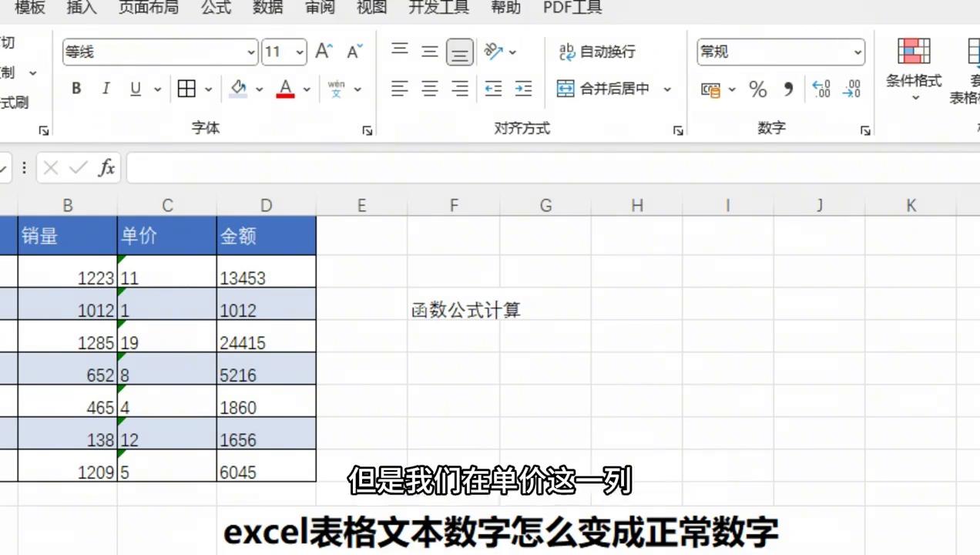The width and height of the screenshot is (980, 555).
Task: Click 合并后居中 merge and center
Action: [603, 89]
